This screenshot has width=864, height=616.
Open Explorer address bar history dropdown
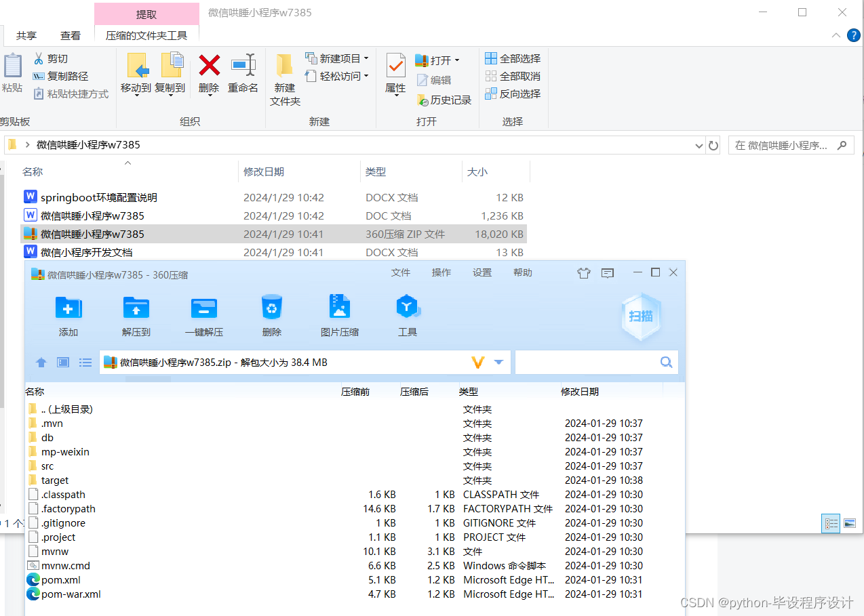coord(699,145)
